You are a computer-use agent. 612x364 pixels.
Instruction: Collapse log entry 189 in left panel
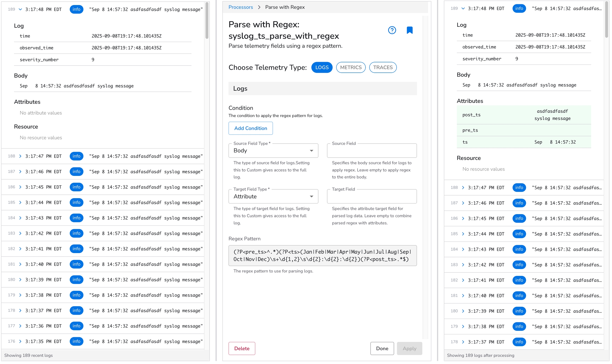coord(20,9)
